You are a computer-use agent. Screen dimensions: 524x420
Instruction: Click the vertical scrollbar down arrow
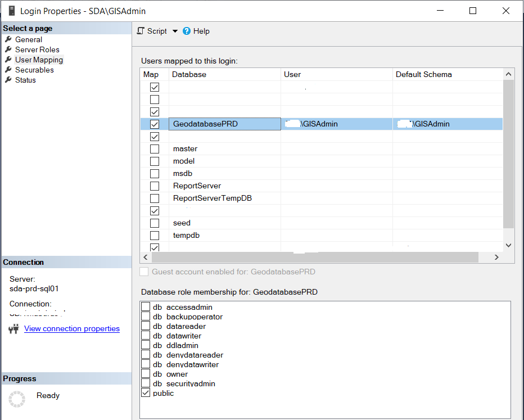[508, 245]
